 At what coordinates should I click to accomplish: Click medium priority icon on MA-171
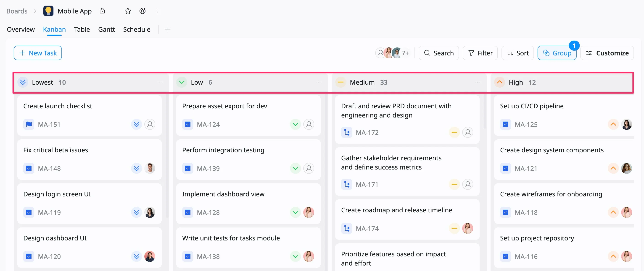click(x=454, y=184)
